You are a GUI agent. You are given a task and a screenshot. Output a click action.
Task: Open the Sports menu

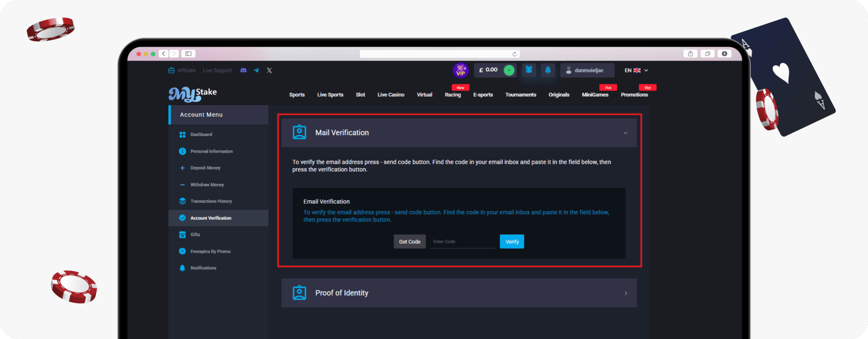click(x=297, y=95)
